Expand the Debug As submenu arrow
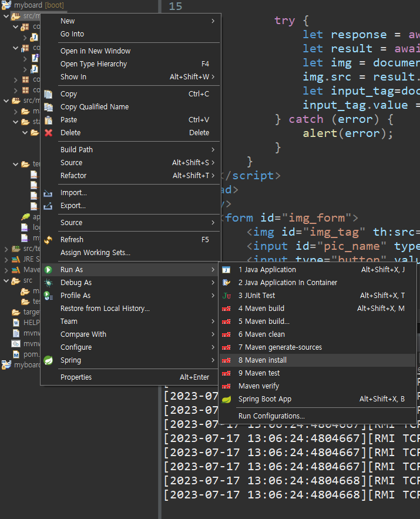420x519 pixels. [213, 283]
